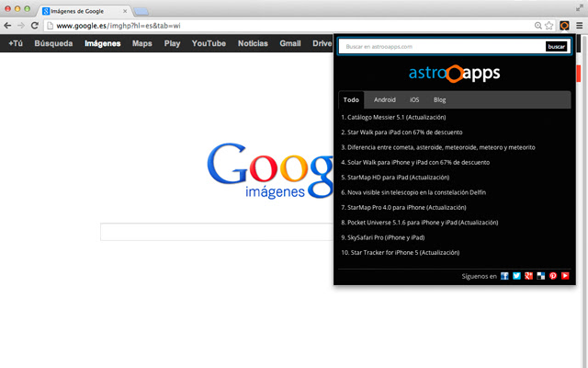This screenshot has height=368, width=588.
Task: Select the Blog tab
Action: tap(439, 100)
